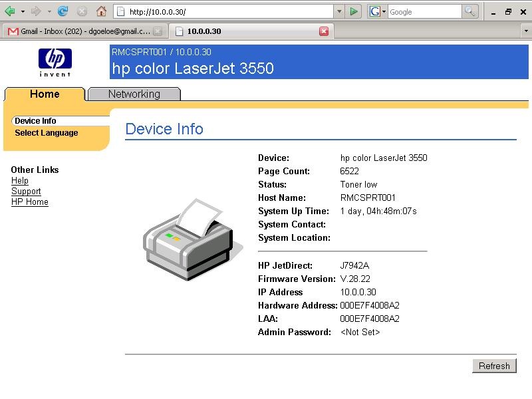Viewport: 532px width, 399px height.
Task: Click the browser Back arrow
Action: [10, 11]
